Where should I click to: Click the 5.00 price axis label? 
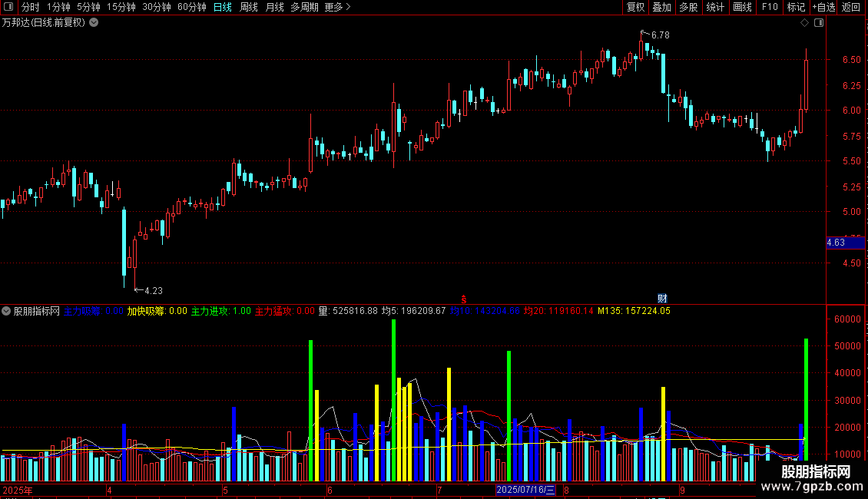pos(851,211)
